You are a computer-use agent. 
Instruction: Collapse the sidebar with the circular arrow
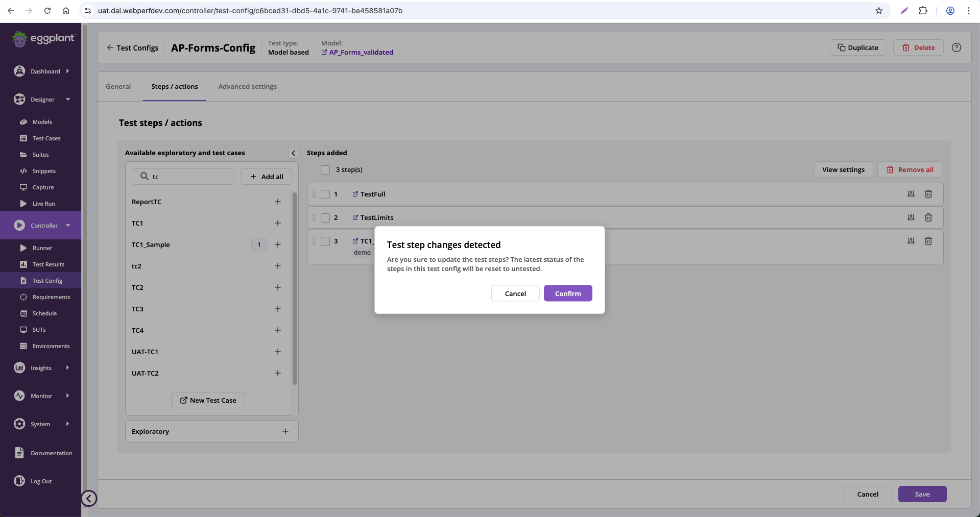point(89,498)
